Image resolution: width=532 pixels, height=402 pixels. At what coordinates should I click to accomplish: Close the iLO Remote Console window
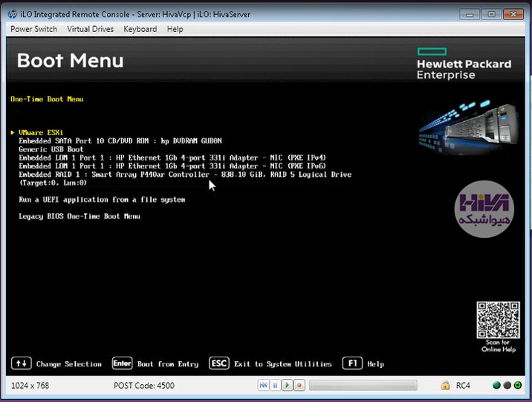point(513,14)
